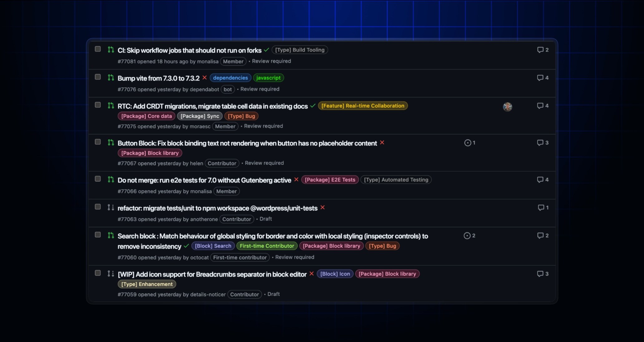Click the bot badge next to dependabot
The image size is (644, 342).
(x=227, y=89)
